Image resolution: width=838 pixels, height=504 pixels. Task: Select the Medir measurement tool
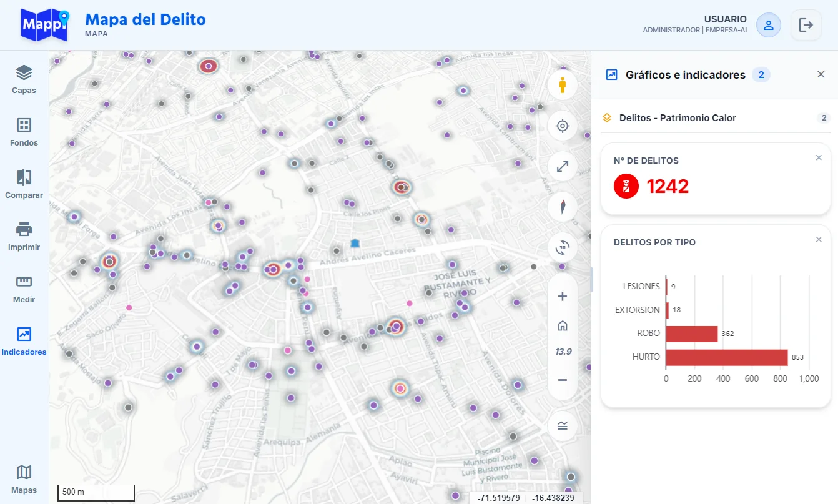(24, 289)
